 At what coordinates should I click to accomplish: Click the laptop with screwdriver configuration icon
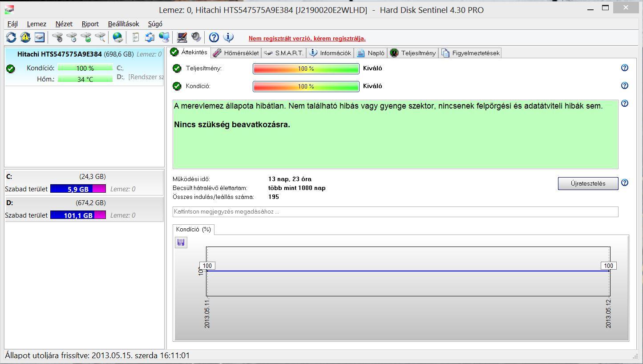click(182, 37)
